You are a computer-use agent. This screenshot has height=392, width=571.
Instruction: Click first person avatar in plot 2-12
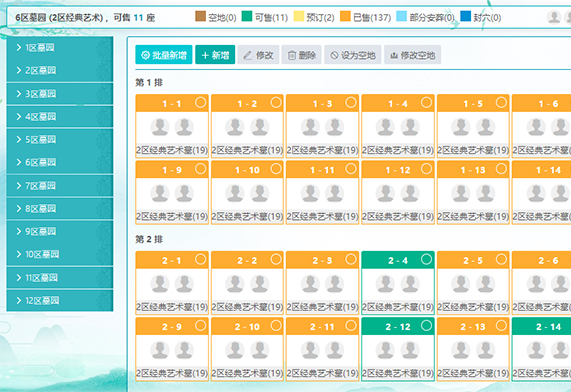pos(385,350)
